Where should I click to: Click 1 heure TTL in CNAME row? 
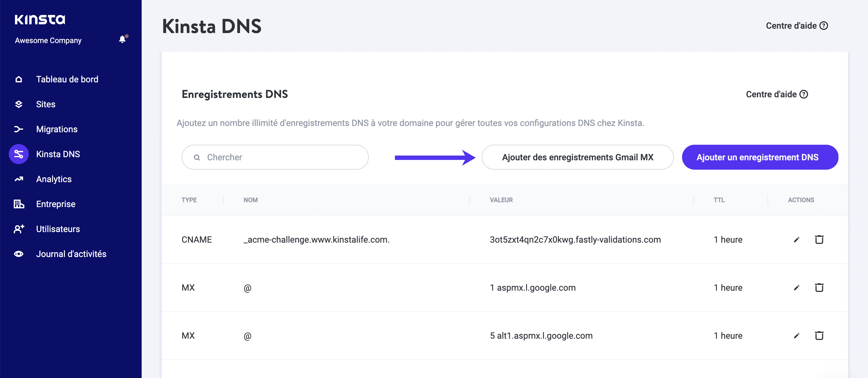pyautogui.click(x=728, y=240)
